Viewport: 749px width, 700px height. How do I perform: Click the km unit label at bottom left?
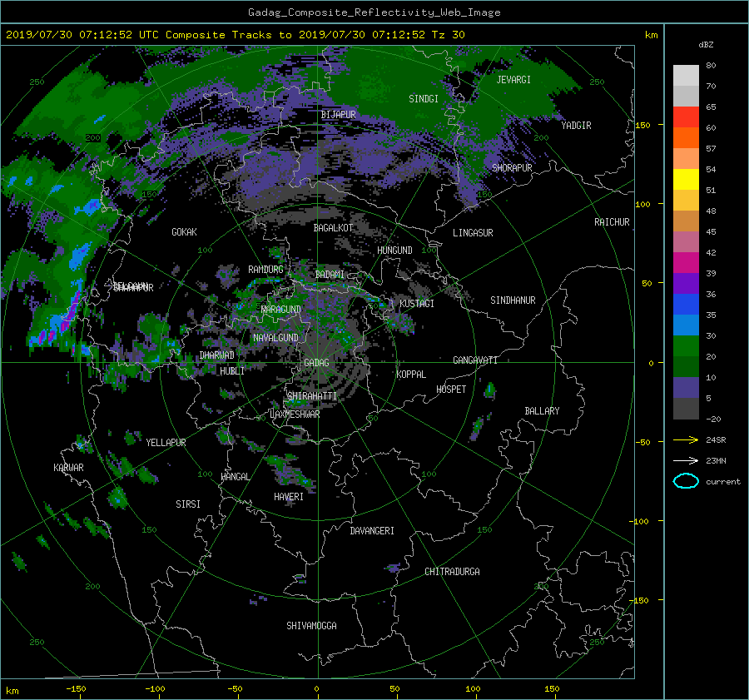pyautogui.click(x=12, y=691)
